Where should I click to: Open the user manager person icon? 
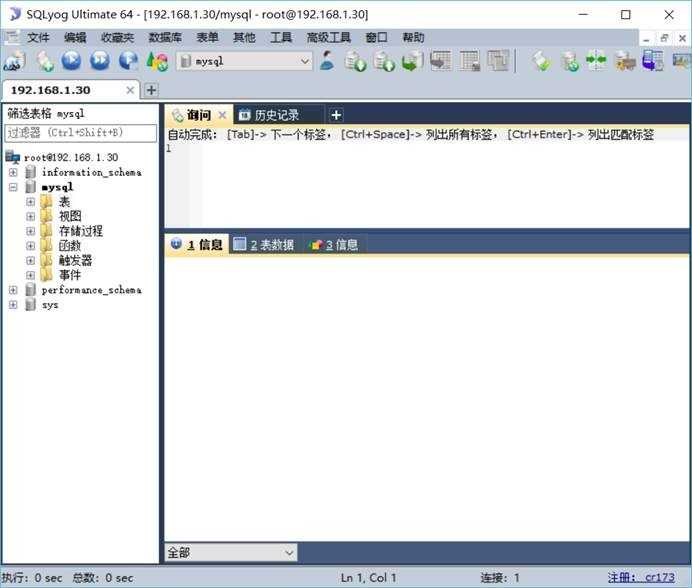327,60
